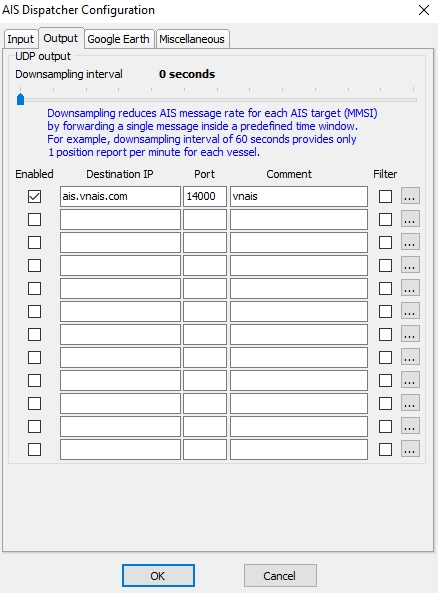Click the ellipsis button on second output row

coord(410,219)
